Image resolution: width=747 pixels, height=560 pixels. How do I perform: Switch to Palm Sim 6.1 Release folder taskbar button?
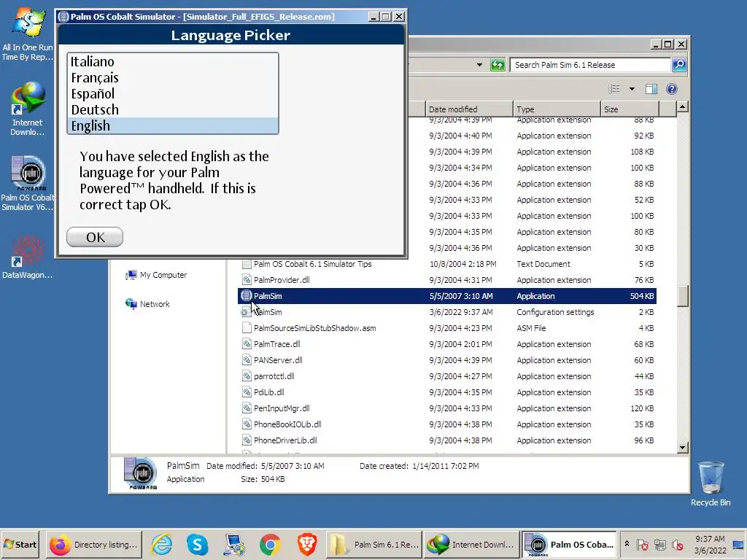click(374, 544)
